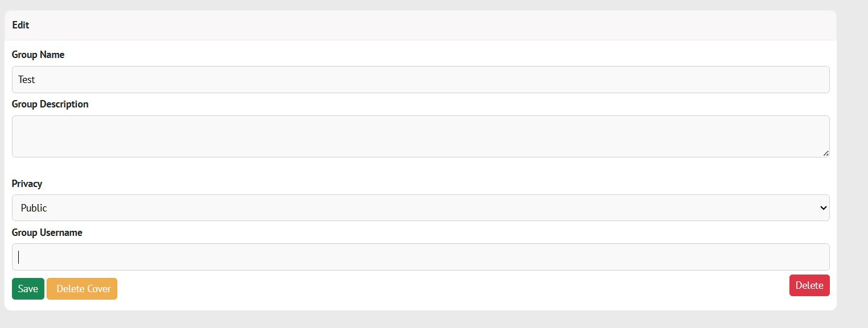This screenshot has width=868, height=328.
Task: Select the Edit header label
Action: tap(20, 25)
